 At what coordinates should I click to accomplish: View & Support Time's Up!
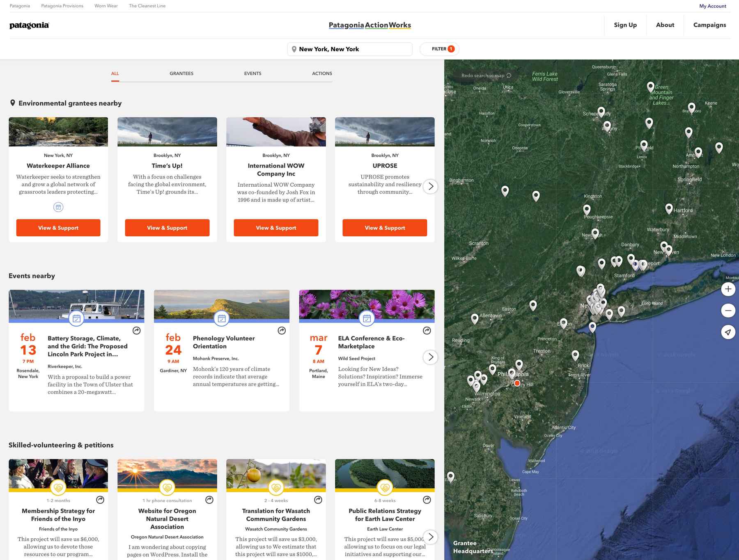click(167, 228)
